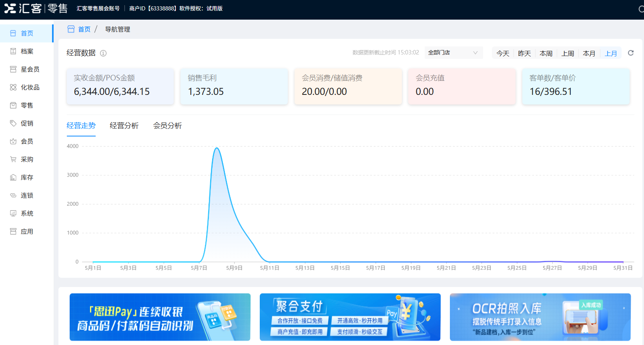
Task: Click the 档案 sidebar icon
Action: [x=13, y=51]
